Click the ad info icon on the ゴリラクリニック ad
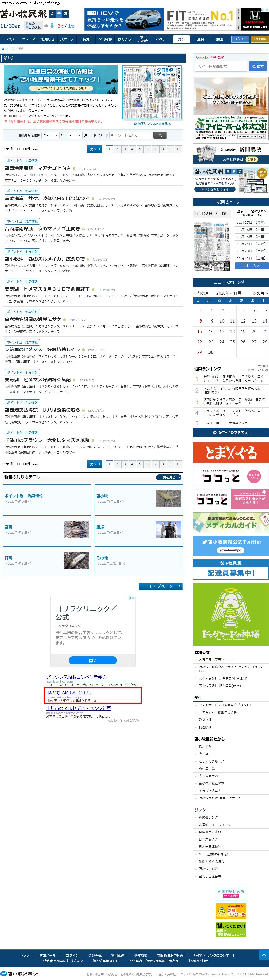The image size is (269, 980). coord(129,598)
